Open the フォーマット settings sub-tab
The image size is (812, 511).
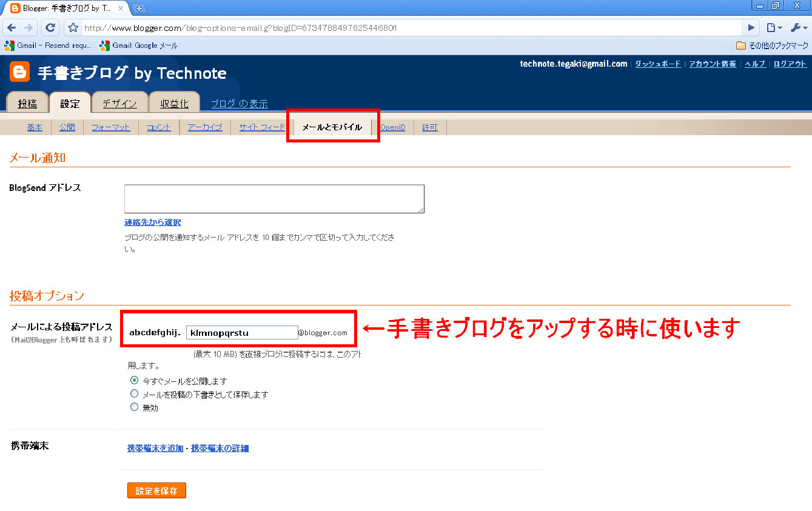point(111,127)
